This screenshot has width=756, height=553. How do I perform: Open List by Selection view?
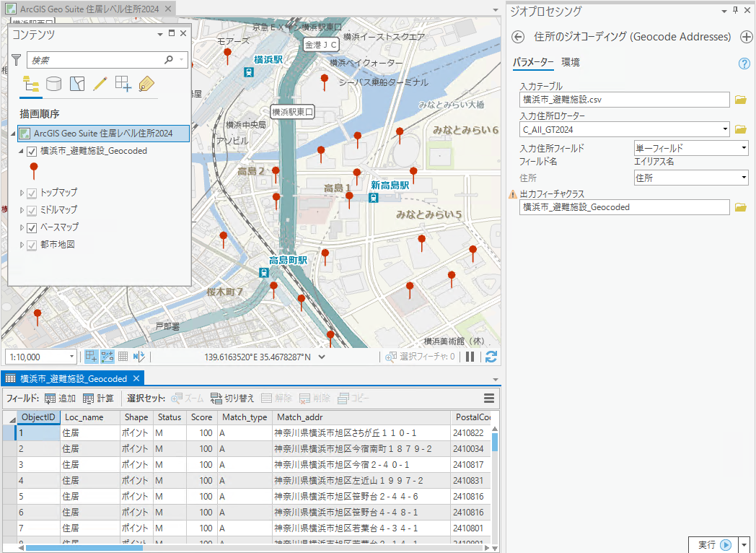tap(77, 84)
